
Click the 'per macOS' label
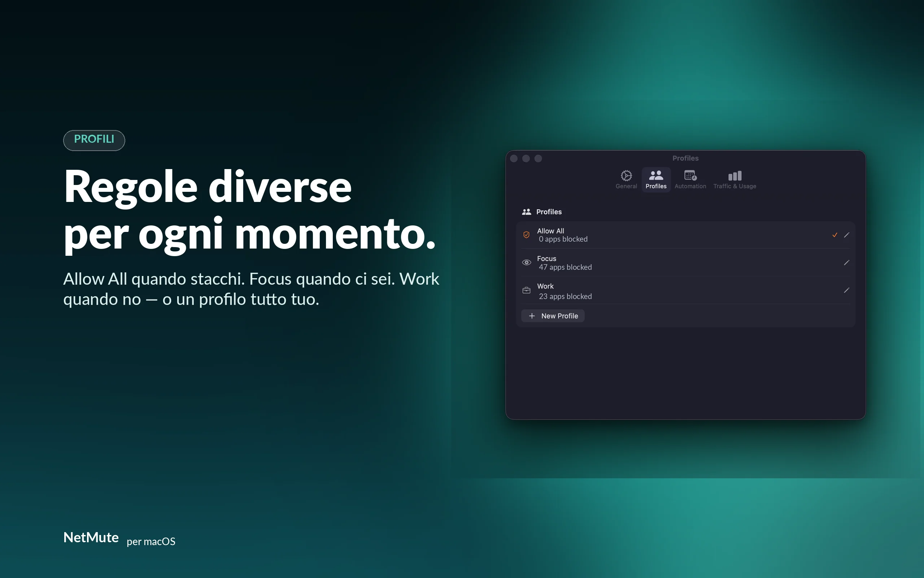(151, 542)
